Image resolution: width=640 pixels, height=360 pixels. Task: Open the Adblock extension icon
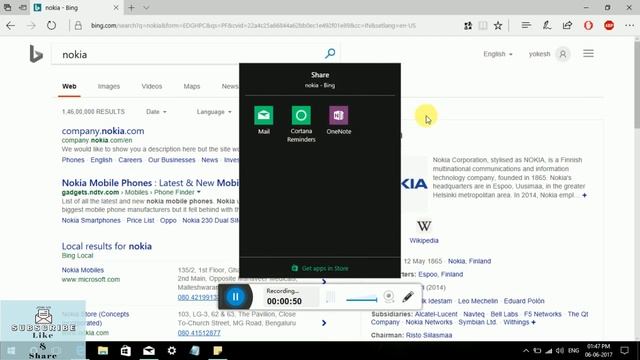[x=609, y=25]
